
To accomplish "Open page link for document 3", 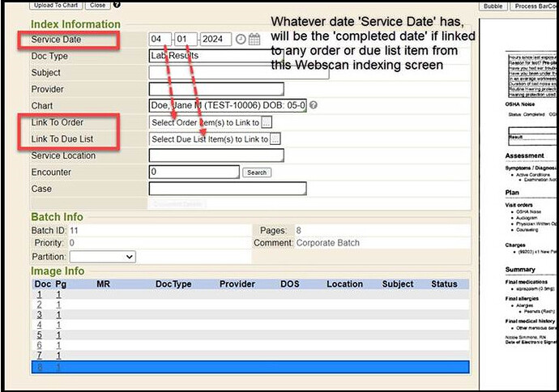I will [x=58, y=314].
